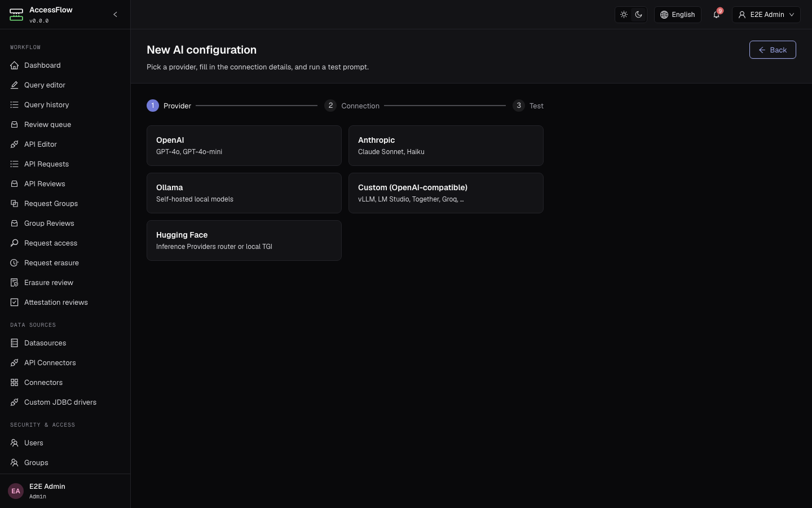The image size is (812, 508).
Task: Click step 1 Provider in stepper
Action: click(169, 106)
